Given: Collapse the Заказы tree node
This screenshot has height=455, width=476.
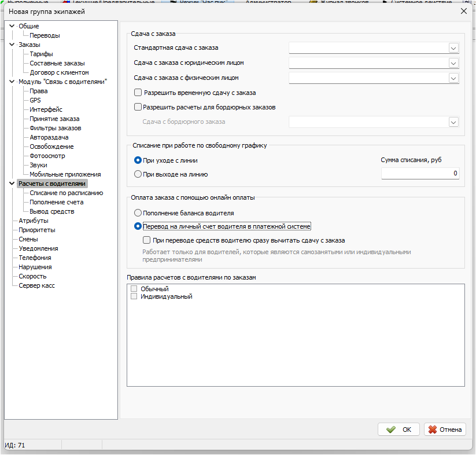Looking at the screenshot, I should click(12, 45).
